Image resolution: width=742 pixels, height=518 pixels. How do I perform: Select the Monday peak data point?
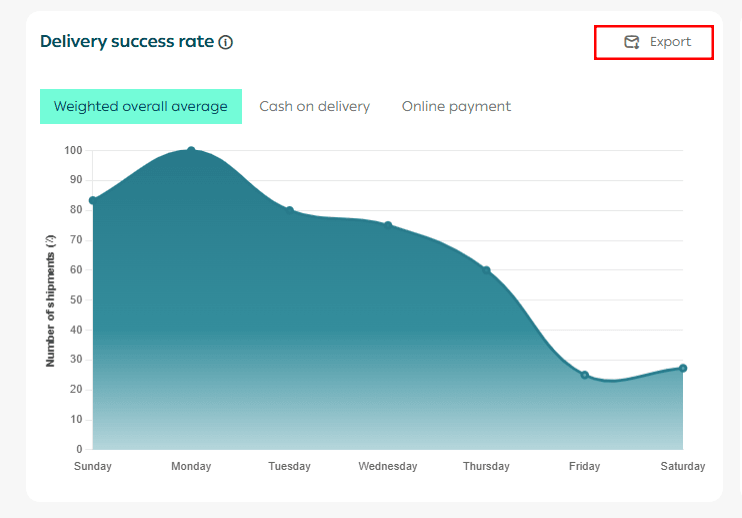coord(191,151)
